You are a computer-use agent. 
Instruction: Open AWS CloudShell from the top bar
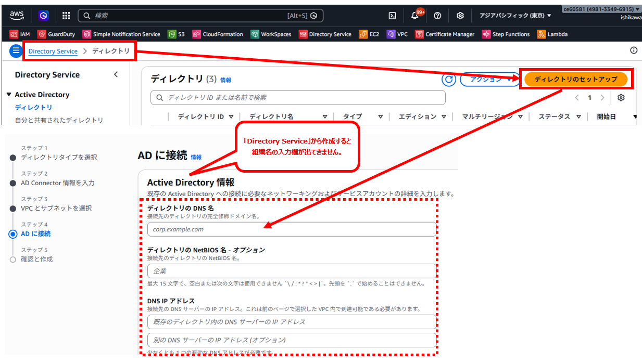[392, 16]
